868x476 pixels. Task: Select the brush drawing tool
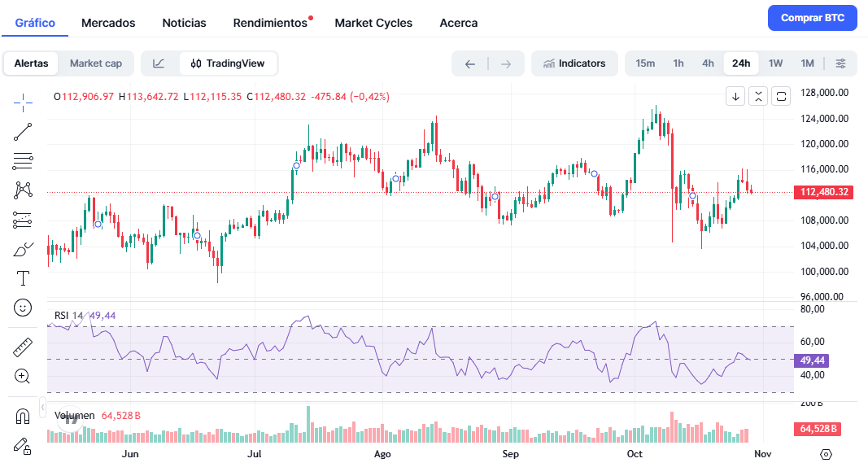pos(23,250)
